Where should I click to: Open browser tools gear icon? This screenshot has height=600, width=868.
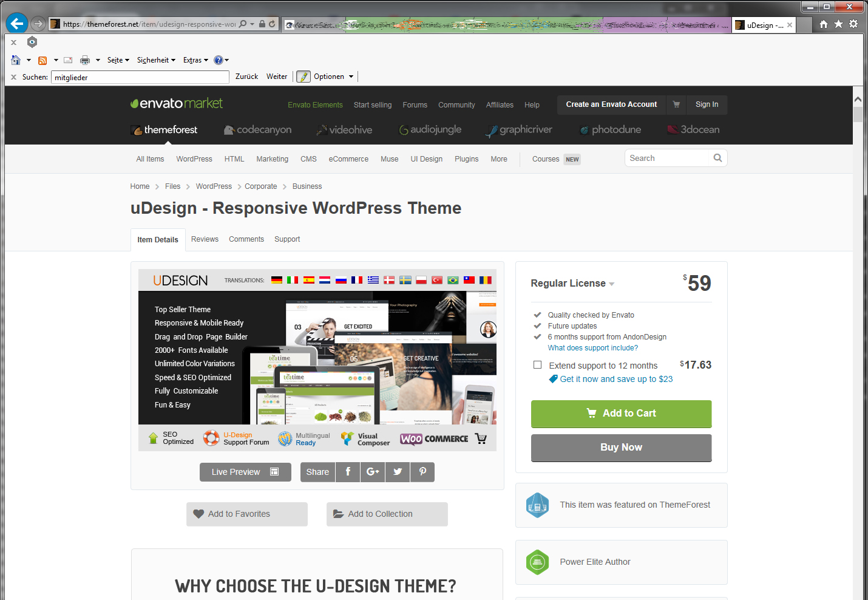(853, 24)
